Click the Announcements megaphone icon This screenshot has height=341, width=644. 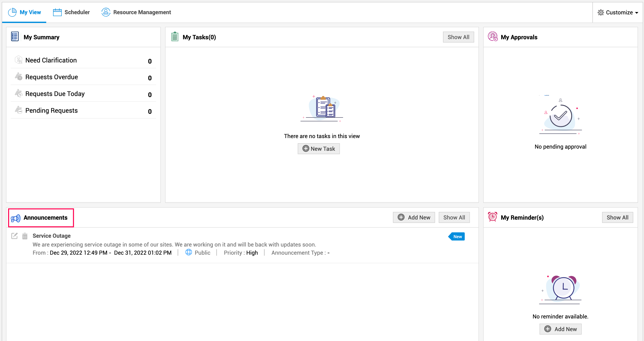[x=15, y=218]
